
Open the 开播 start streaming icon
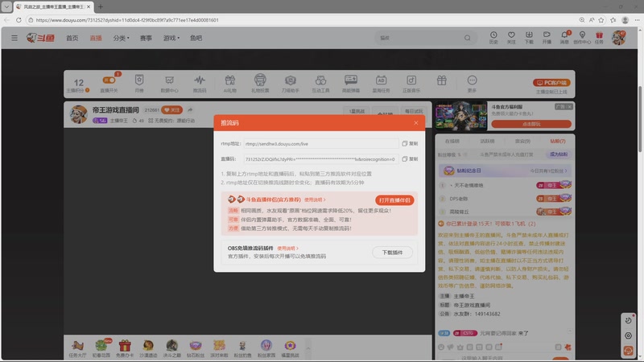[547, 37]
